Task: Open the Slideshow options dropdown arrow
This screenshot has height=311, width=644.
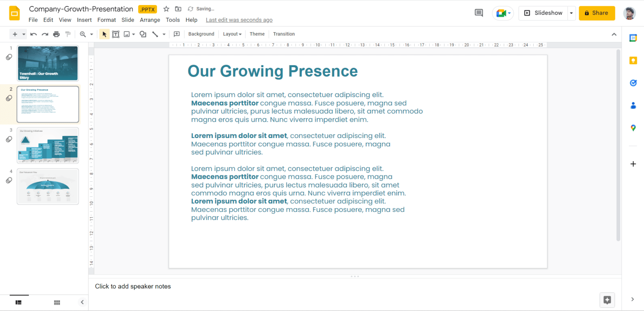Action: coord(571,13)
